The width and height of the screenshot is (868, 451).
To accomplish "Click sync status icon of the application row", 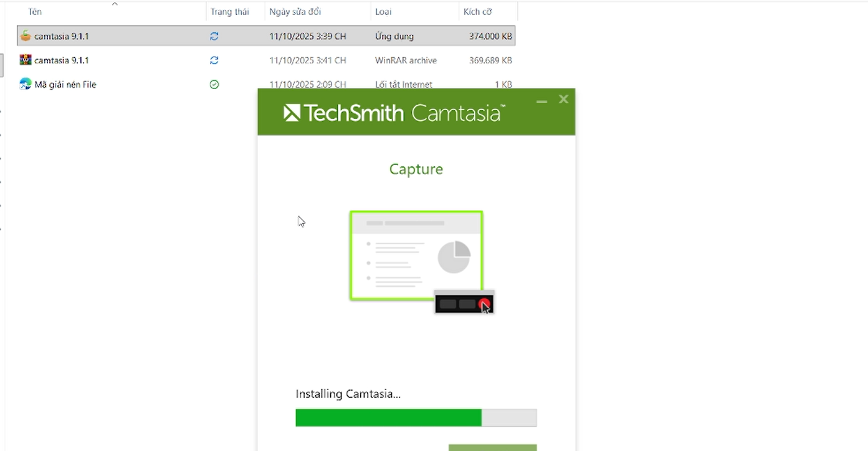I will point(214,37).
